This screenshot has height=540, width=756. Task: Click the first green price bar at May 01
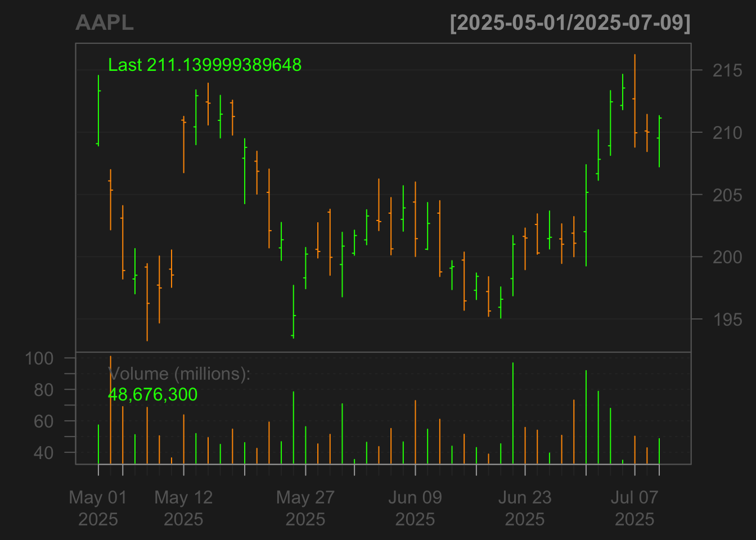tap(98, 111)
